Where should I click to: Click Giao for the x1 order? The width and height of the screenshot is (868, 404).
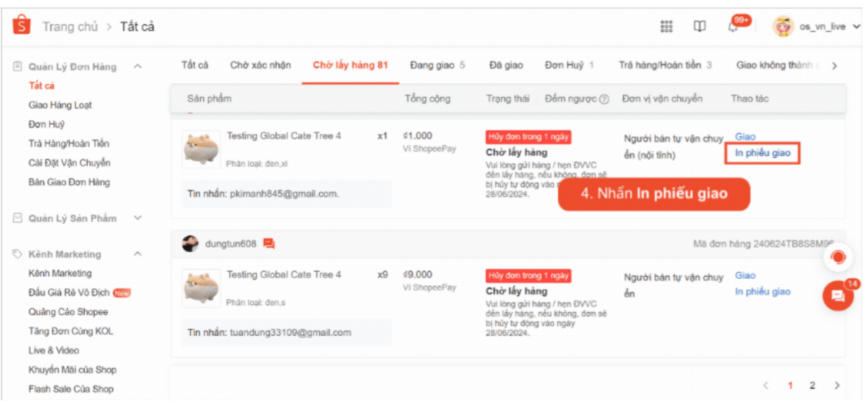click(745, 137)
